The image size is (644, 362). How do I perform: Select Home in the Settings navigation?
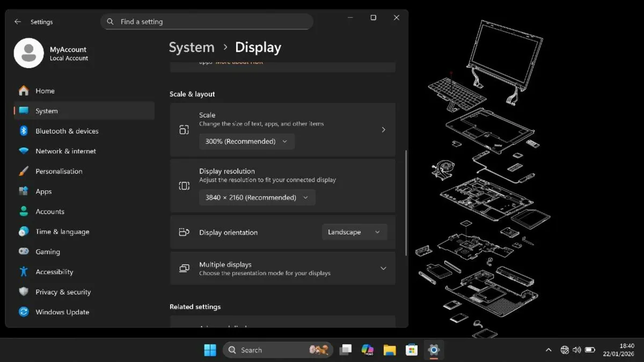tap(45, 91)
